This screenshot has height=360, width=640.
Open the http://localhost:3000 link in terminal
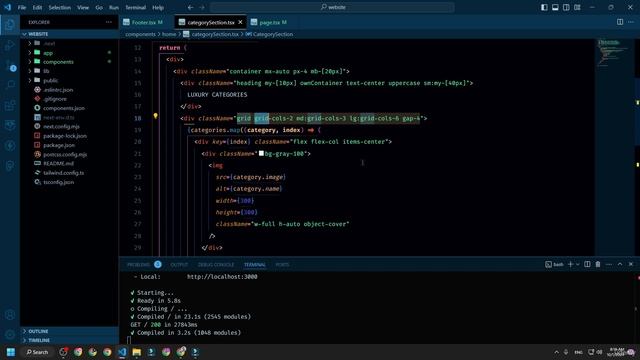[x=222, y=276]
